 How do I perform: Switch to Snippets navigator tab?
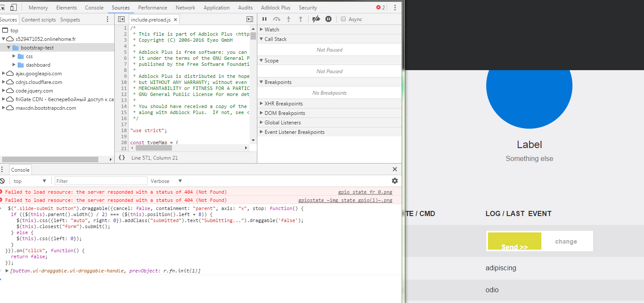(x=70, y=20)
